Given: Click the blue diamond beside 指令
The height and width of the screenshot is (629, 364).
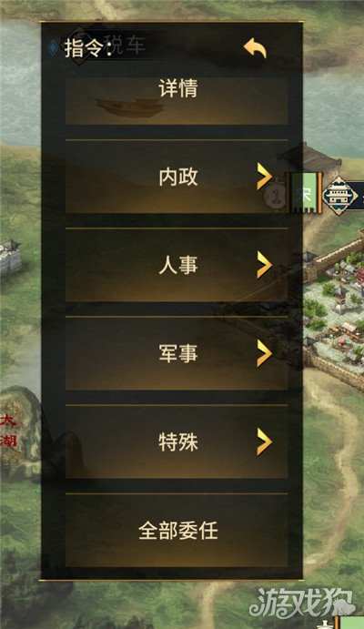Looking at the screenshot, I should pyautogui.click(x=53, y=48).
